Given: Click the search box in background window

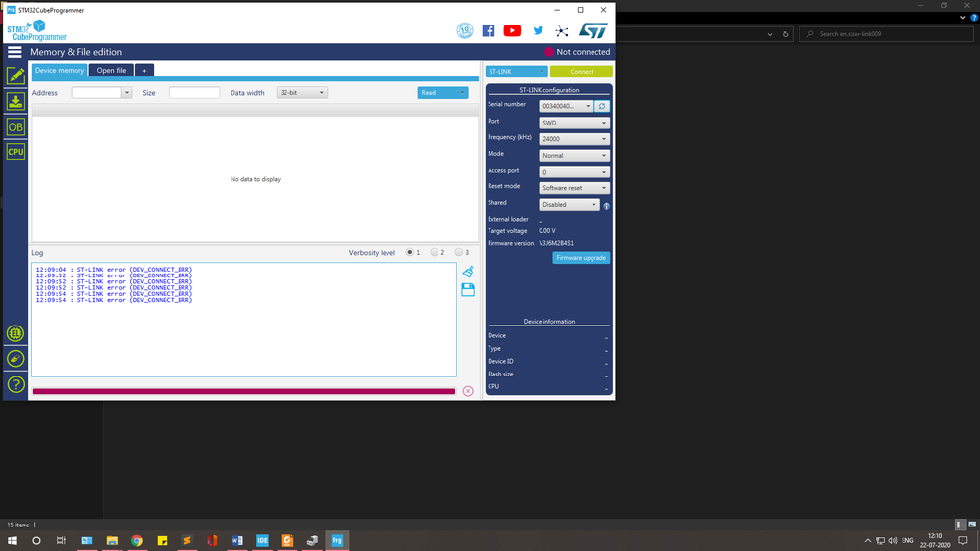Looking at the screenshot, I should [x=886, y=34].
